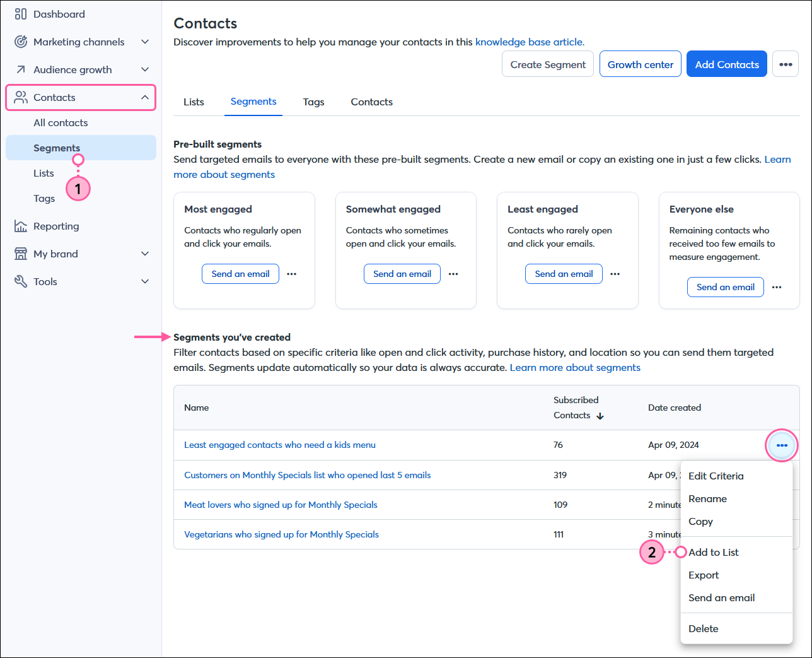
Task: Select the Segments tab
Action: [253, 102]
